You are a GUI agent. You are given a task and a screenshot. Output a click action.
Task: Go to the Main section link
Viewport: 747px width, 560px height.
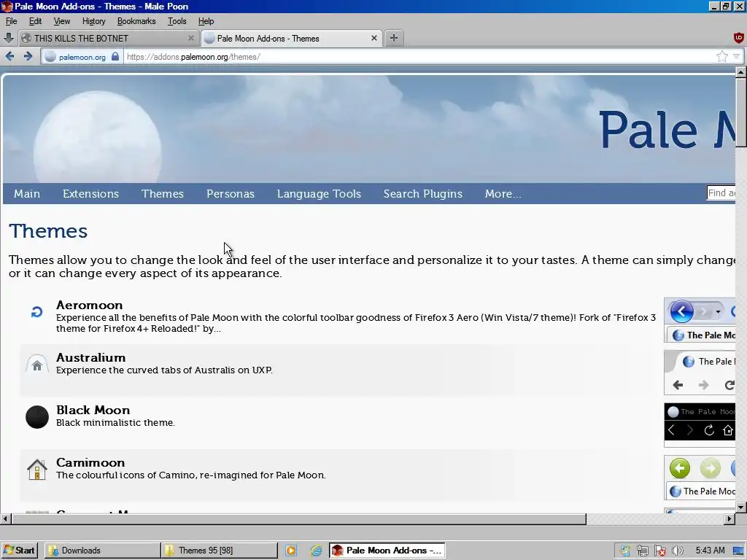27,194
